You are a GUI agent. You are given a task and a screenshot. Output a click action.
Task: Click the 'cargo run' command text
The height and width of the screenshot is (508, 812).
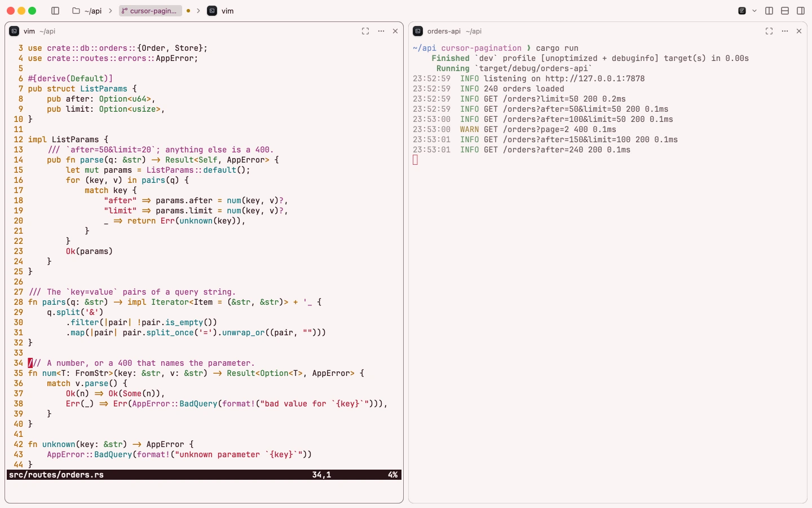[557, 48]
